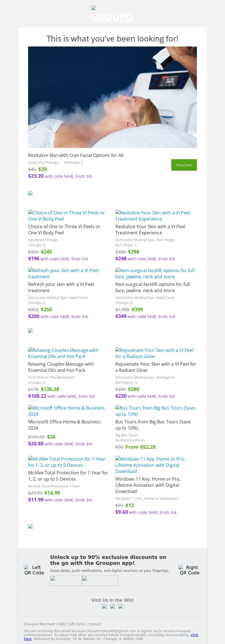
Task: Open the FAQ footer link
Action: coord(62,624)
